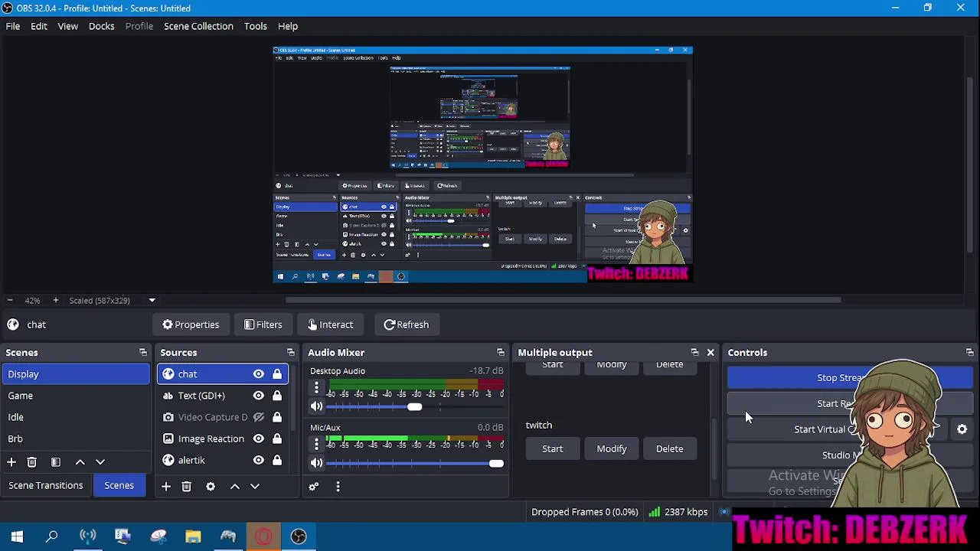This screenshot has height=551, width=980.
Task: Open the Edit menu
Action: point(39,26)
